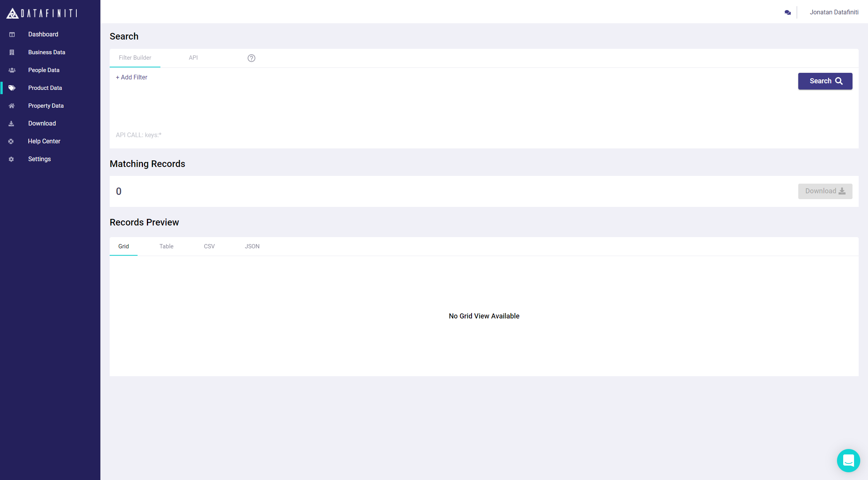Click the People Data group icon
The image size is (868, 480).
(12, 70)
